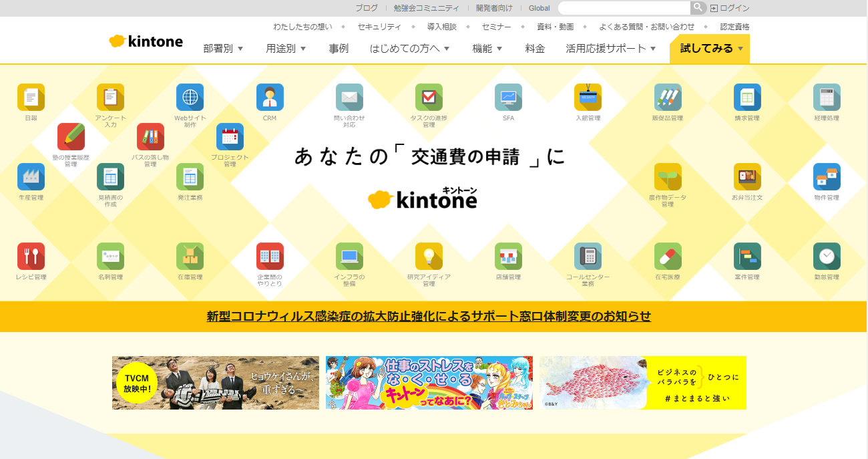The width and height of the screenshot is (868, 459).
Task: Open the インフラの整備 laptop icon
Action: pyautogui.click(x=349, y=256)
